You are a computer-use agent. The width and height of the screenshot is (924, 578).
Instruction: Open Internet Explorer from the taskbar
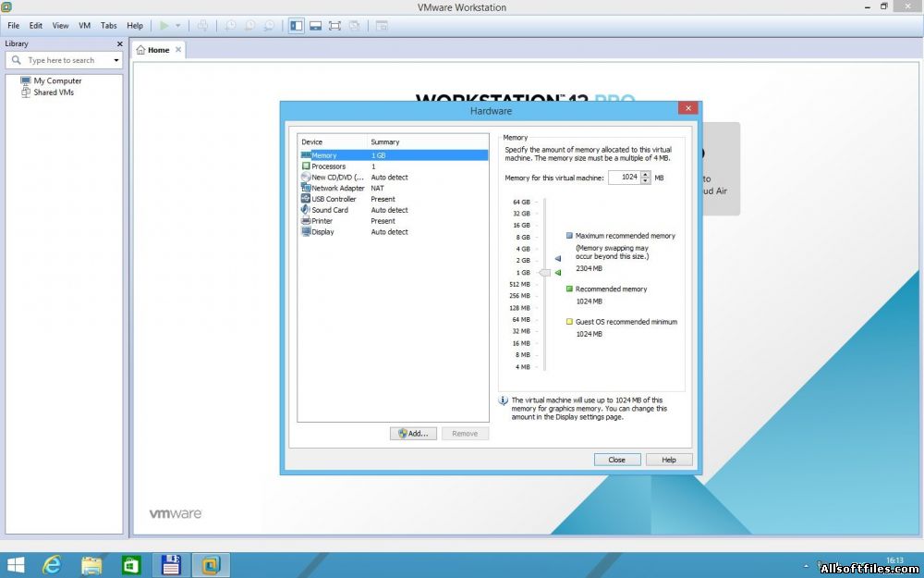coord(53,565)
